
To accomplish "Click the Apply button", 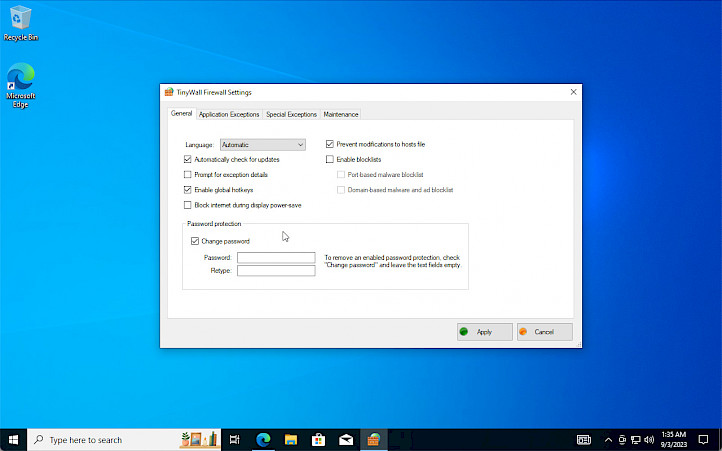I will tap(484, 332).
